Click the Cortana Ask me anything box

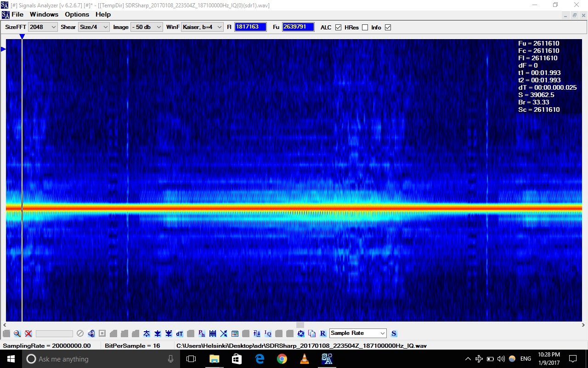(100, 359)
